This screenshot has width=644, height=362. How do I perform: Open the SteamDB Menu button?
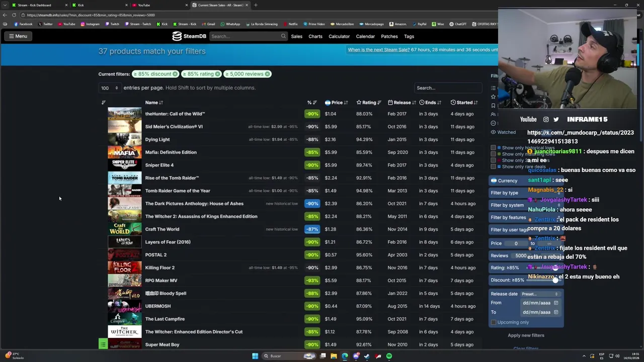click(x=18, y=36)
